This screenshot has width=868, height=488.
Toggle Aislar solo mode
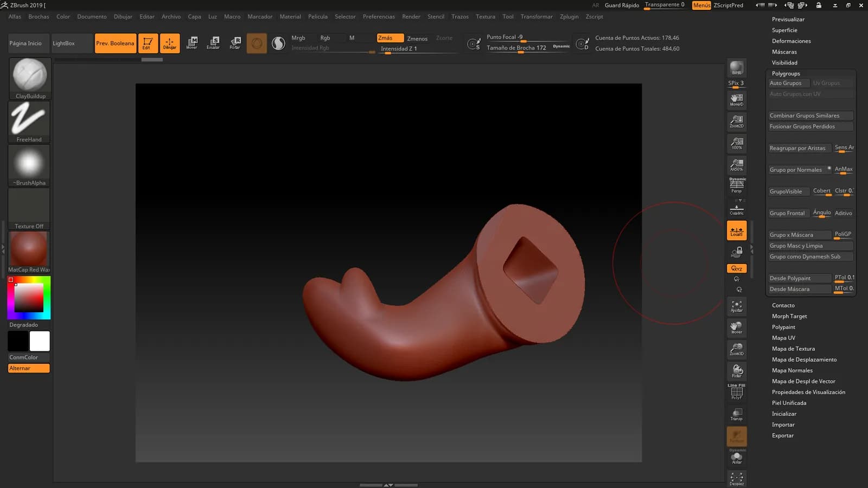(737, 457)
